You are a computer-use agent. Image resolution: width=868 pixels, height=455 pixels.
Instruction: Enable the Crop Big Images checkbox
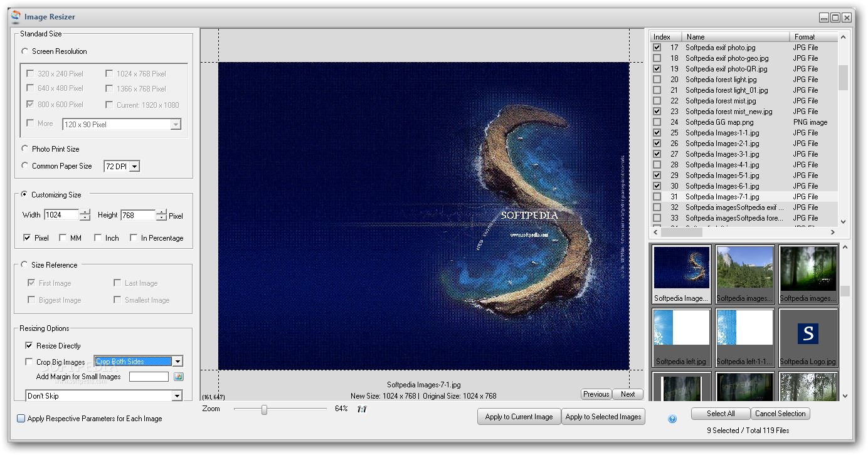point(29,362)
